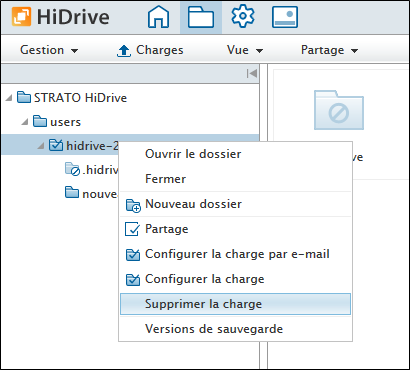The height and width of the screenshot is (370, 410).
Task: Choose Ouvrir le dossier from context menu
Action: click(x=235, y=154)
